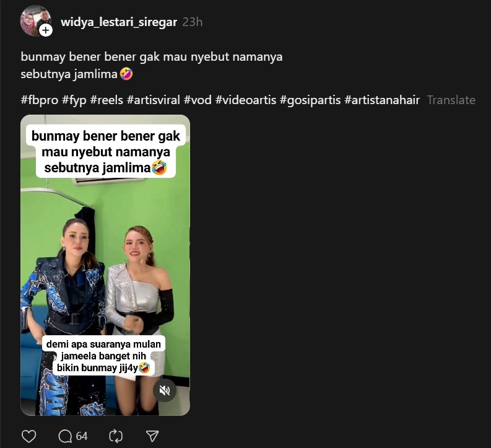
Task: Translate the post caption
Action: pyautogui.click(x=451, y=100)
